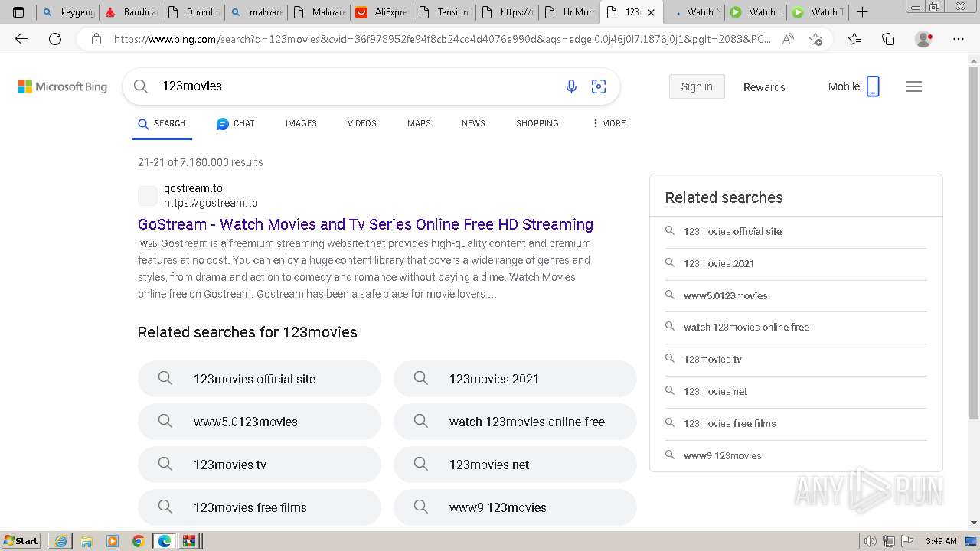Open sidebar related search '123movies 2021'

[x=795, y=263]
